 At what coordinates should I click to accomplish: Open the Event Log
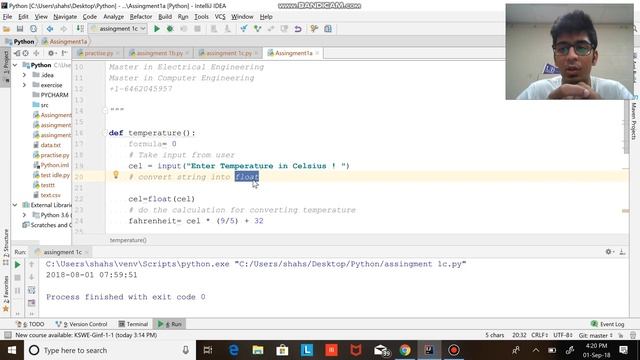point(608,324)
